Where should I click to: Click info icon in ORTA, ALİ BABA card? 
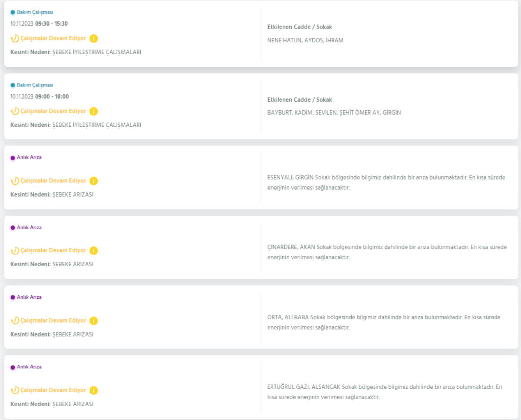click(93, 321)
